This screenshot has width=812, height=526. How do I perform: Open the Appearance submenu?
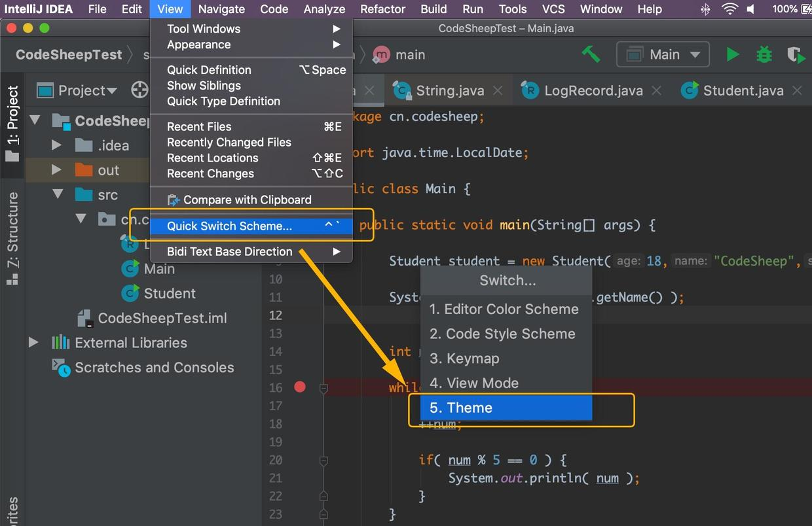coord(251,44)
